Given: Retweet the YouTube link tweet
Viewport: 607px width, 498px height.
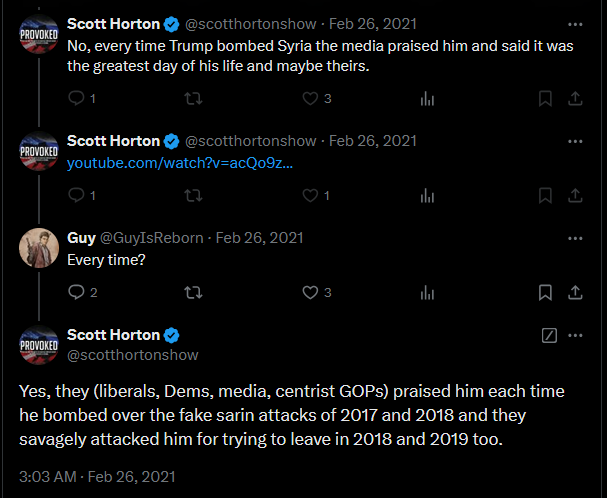Looking at the screenshot, I should (193, 196).
